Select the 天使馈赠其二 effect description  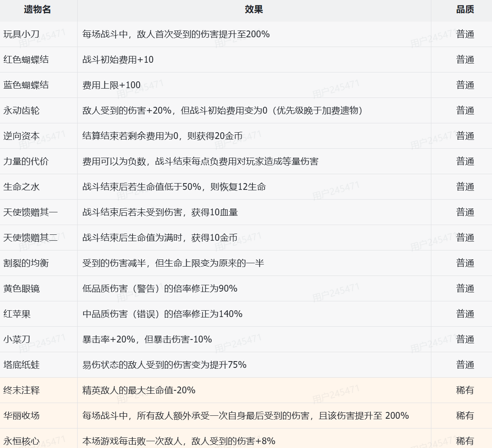(160, 238)
